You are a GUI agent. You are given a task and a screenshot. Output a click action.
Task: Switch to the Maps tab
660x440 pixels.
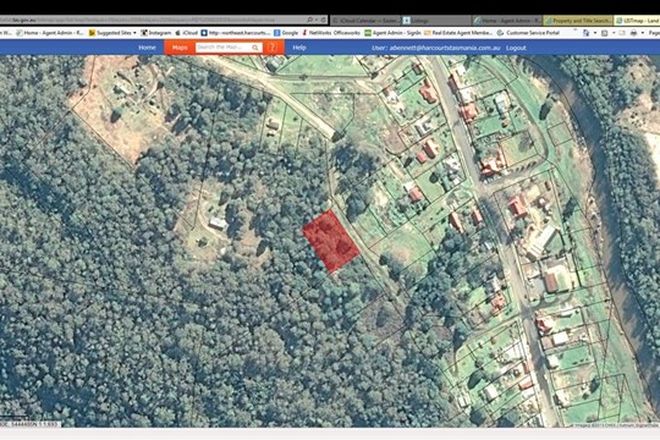click(x=180, y=47)
